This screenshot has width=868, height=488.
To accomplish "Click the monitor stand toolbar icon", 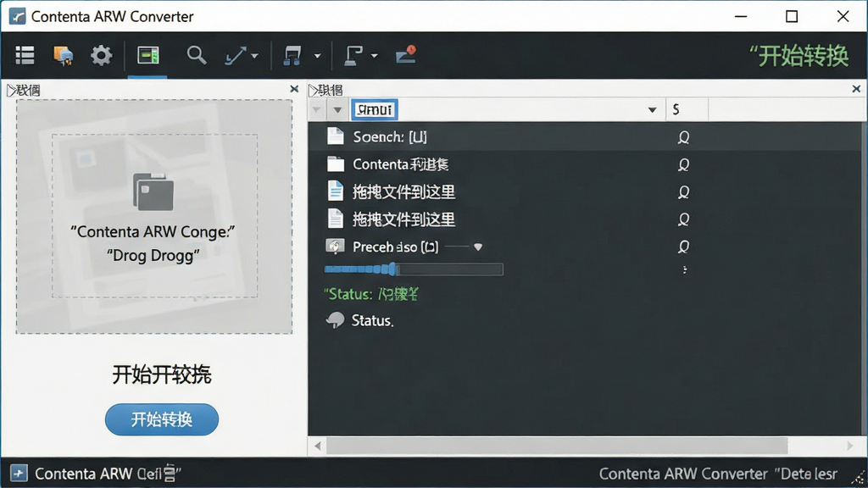I will coord(353,55).
